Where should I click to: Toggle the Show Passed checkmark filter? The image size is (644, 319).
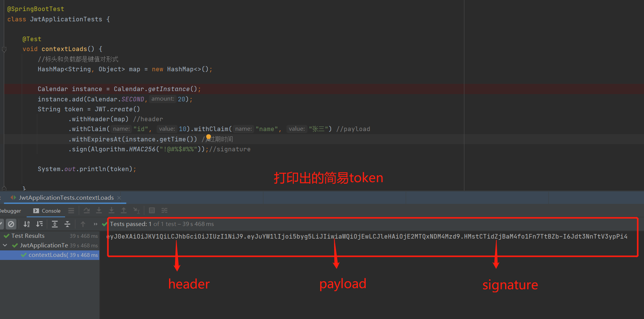pos(1,224)
